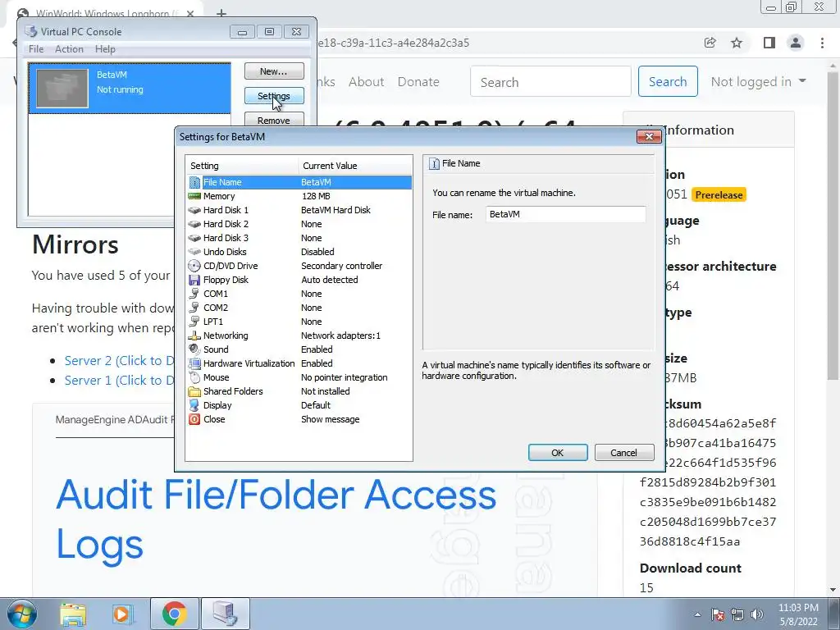
Task: Select File Name icon in settings list
Action: tap(194, 182)
